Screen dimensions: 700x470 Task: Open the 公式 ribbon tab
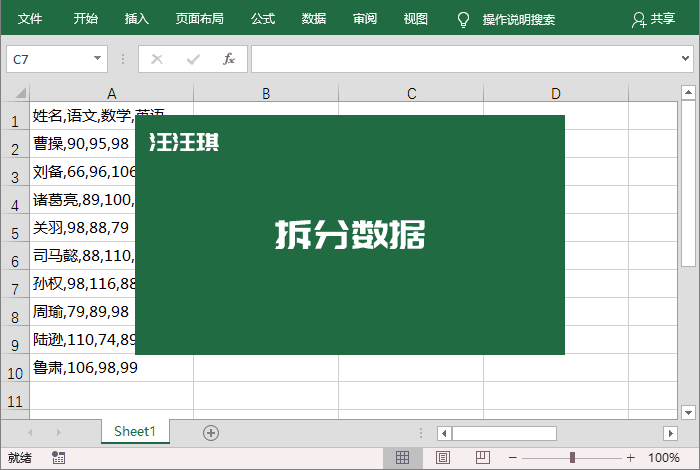point(262,19)
